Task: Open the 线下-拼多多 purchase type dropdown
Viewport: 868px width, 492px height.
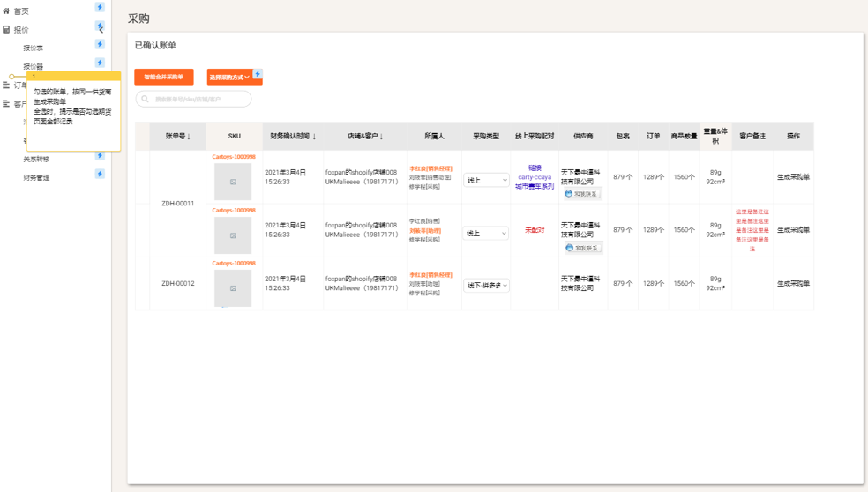Action: [486, 286]
